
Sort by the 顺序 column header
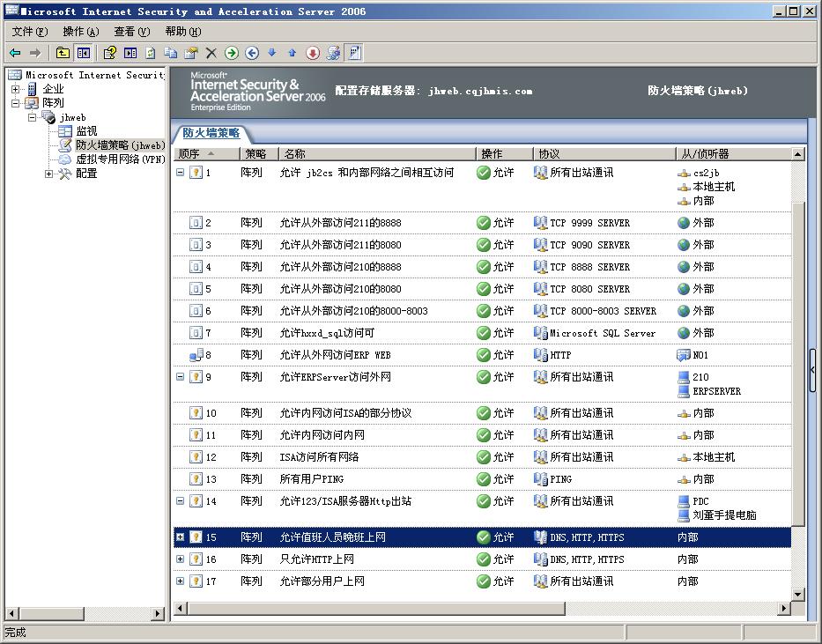206,153
